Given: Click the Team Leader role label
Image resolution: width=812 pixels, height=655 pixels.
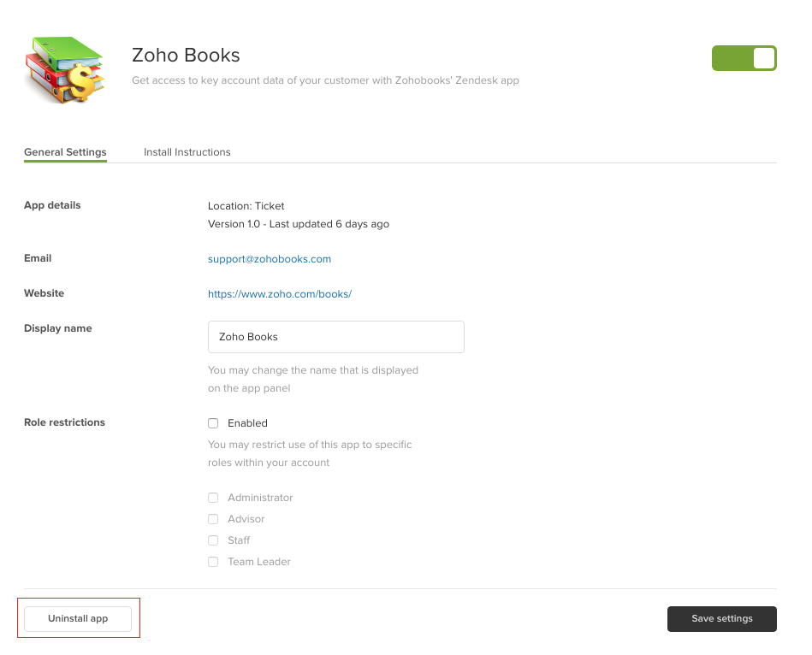Looking at the screenshot, I should (259, 562).
